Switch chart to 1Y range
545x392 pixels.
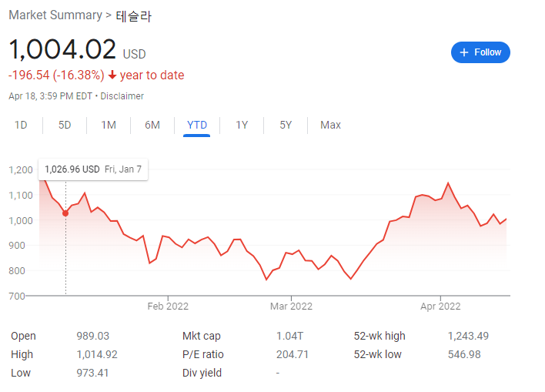pyautogui.click(x=242, y=125)
